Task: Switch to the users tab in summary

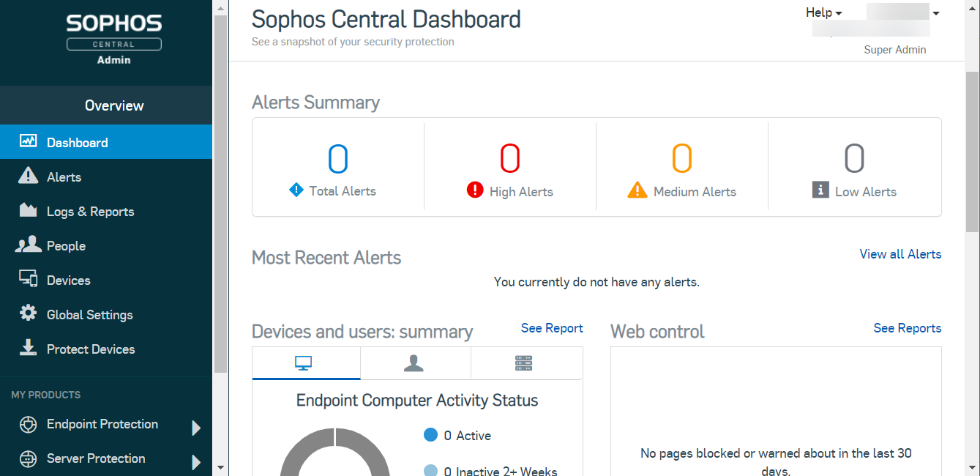Action: coord(414,363)
